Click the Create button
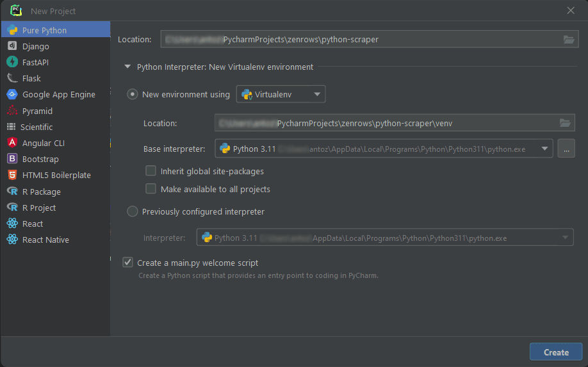Viewport: 588px width, 367px height. point(556,352)
